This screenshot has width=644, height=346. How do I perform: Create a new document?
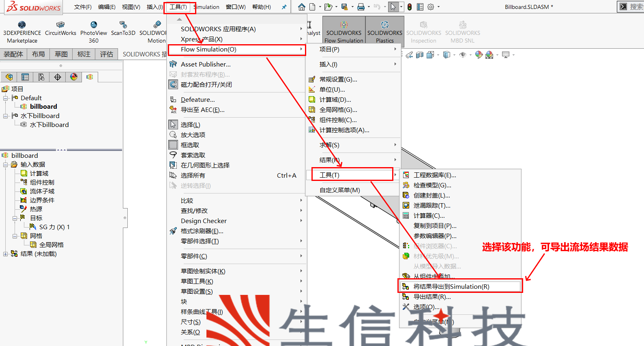click(312, 7)
